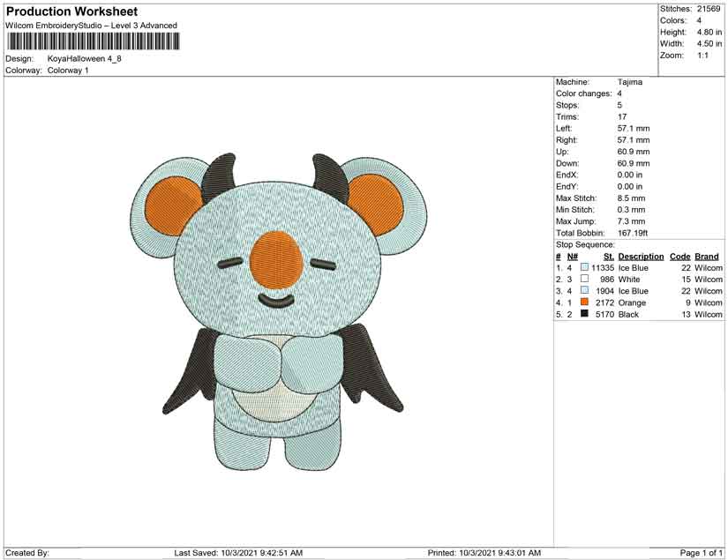This screenshot has width=728, height=560.
Task: Click the stitch count '11335' in row 1
Action: point(603,268)
